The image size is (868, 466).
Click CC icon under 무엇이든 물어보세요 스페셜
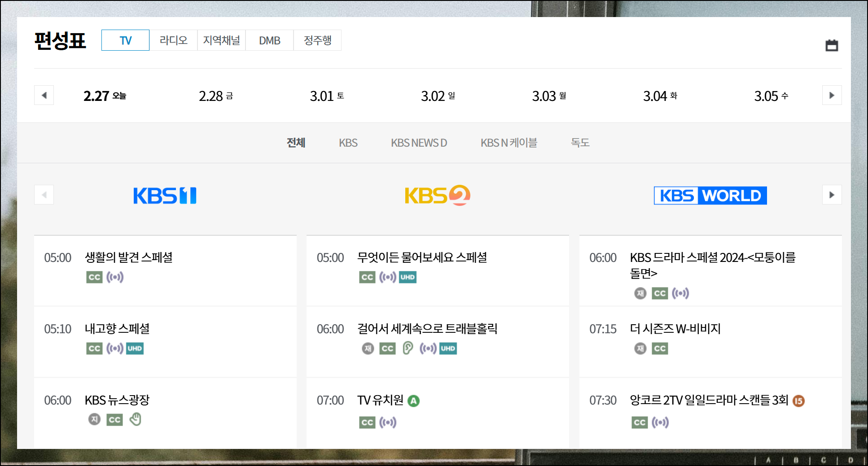point(367,277)
